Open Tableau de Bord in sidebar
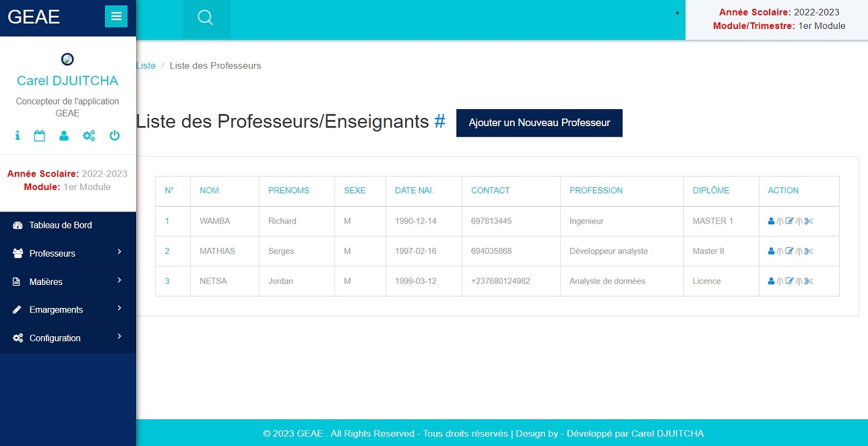Viewport: 868px width, 446px height. click(61, 225)
